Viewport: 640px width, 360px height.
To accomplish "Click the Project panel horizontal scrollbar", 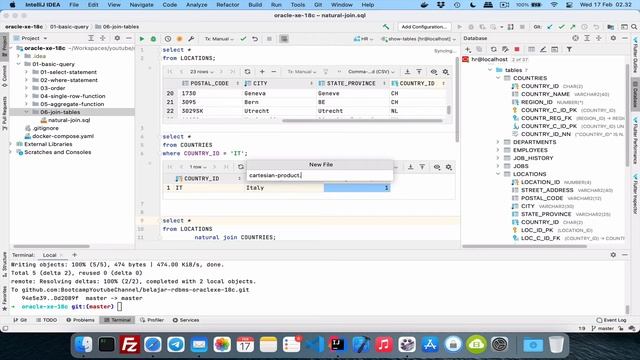I will pos(51,246).
